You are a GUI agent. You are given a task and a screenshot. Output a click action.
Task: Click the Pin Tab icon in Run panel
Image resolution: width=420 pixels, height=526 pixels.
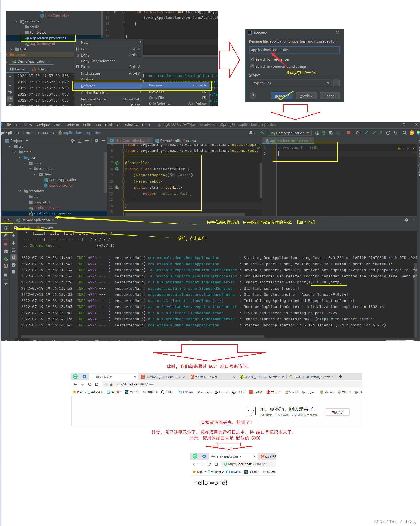pos(6,284)
